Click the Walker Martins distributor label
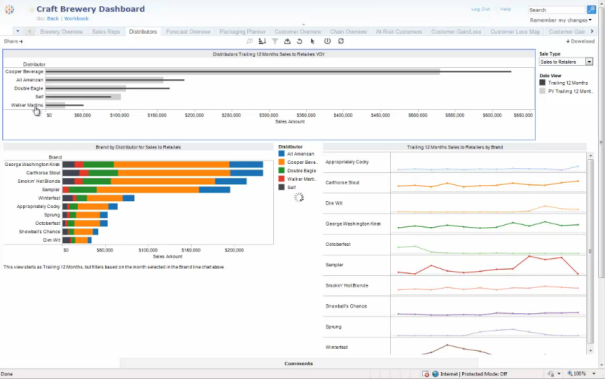Image resolution: width=605 pixels, height=379 pixels. click(x=27, y=105)
